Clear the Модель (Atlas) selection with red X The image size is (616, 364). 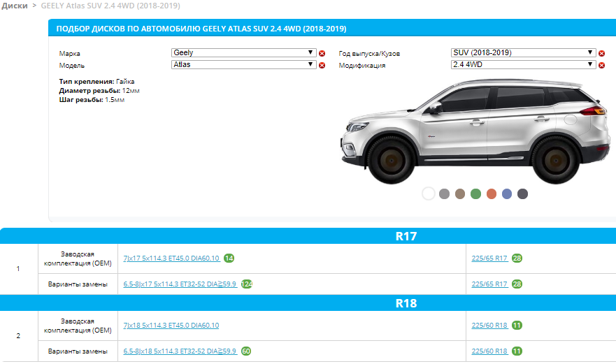(x=322, y=66)
